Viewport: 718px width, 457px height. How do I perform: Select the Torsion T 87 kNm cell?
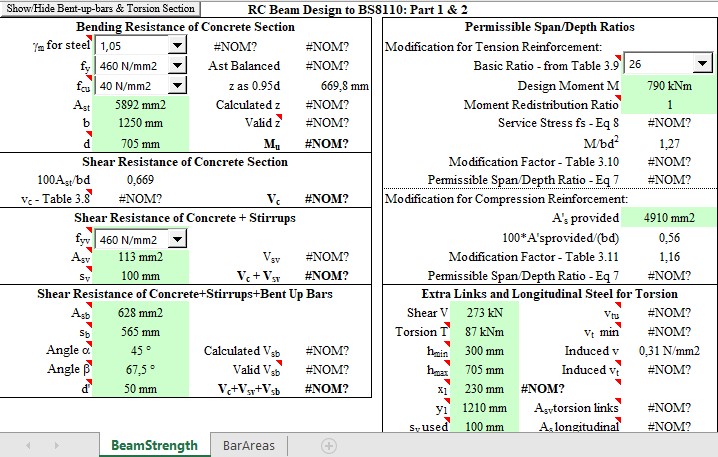click(x=484, y=332)
